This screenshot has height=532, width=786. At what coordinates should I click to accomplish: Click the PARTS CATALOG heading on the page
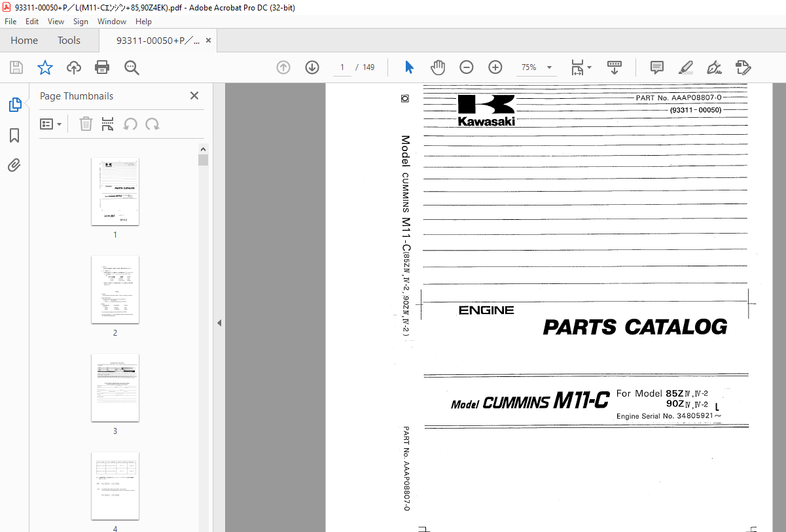[x=635, y=327]
